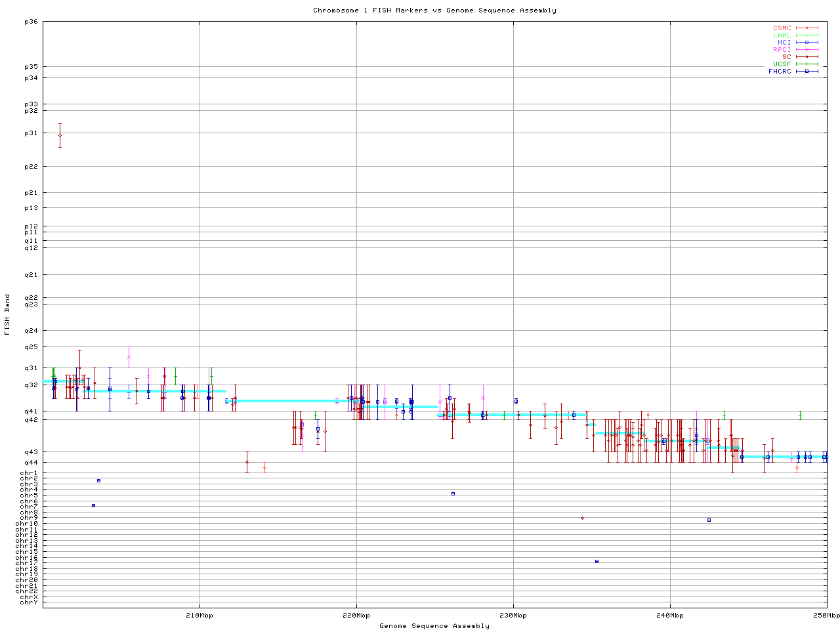Select the isolated marker at band p31
Image resolution: width=840 pixels, height=630 pixels.
(60, 135)
